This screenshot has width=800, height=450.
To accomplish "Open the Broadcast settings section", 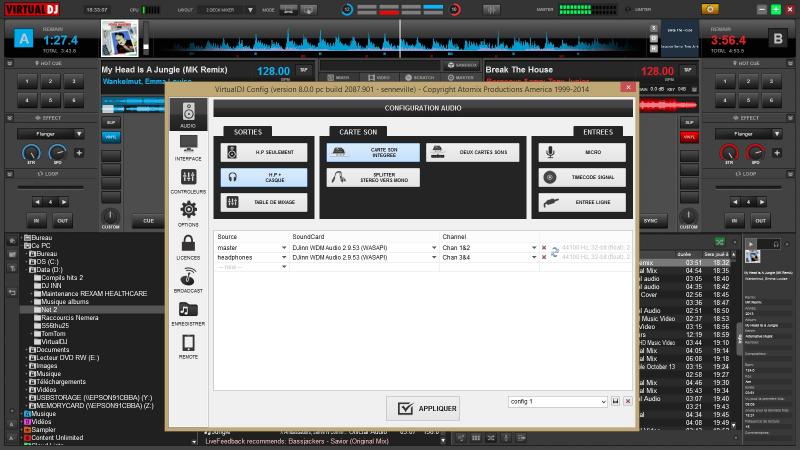I will (188, 278).
